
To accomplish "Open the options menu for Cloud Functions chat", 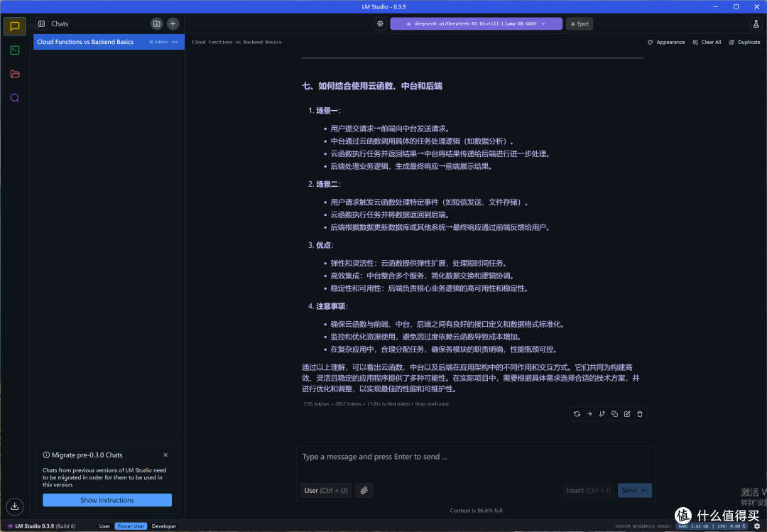I will tap(175, 42).
